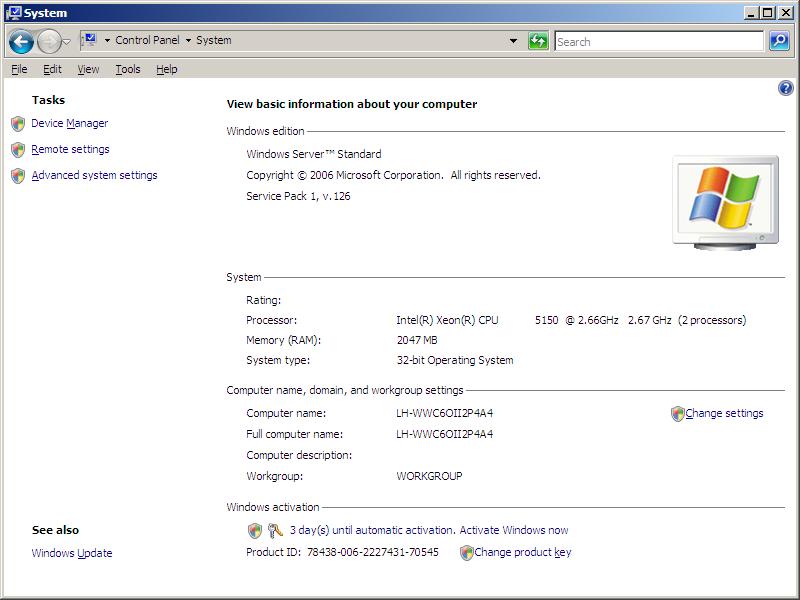
Task: Click Change settings link for computer name
Action: (x=724, y=413)
